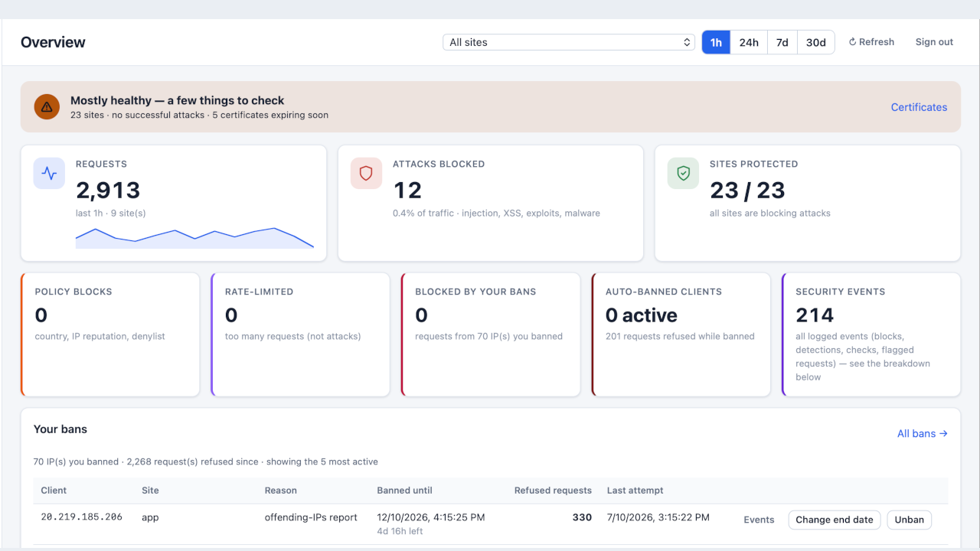The width and height of the screenshot is (980, 551).
Task: Click the Refused requests column header
Action: coord(553,490)
